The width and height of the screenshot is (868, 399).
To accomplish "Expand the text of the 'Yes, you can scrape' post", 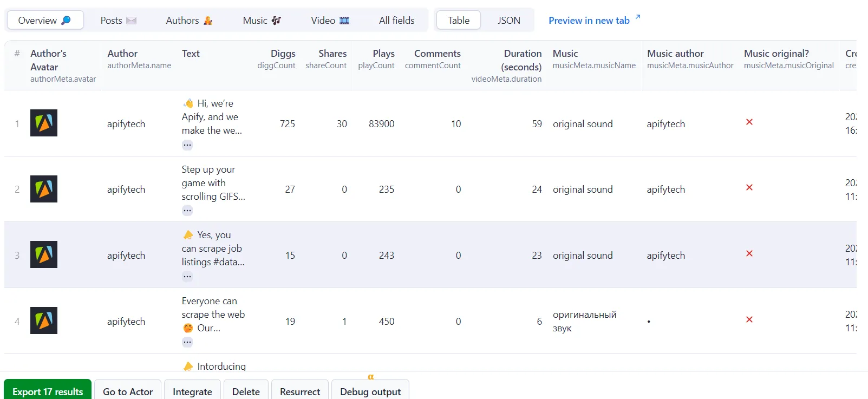I will click(x=187, y=277).
